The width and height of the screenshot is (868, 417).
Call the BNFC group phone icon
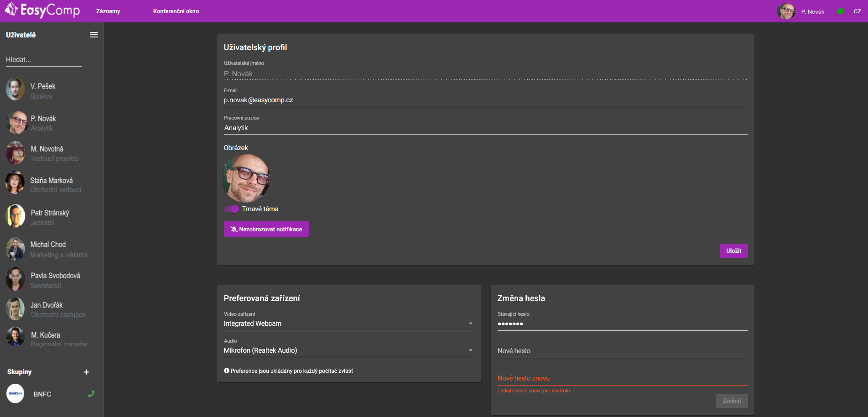91,394
